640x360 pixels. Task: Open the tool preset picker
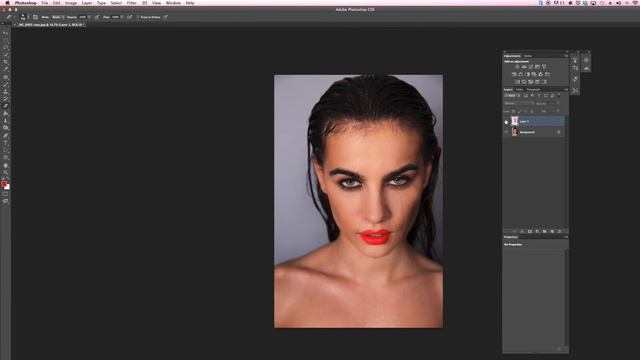10,17
